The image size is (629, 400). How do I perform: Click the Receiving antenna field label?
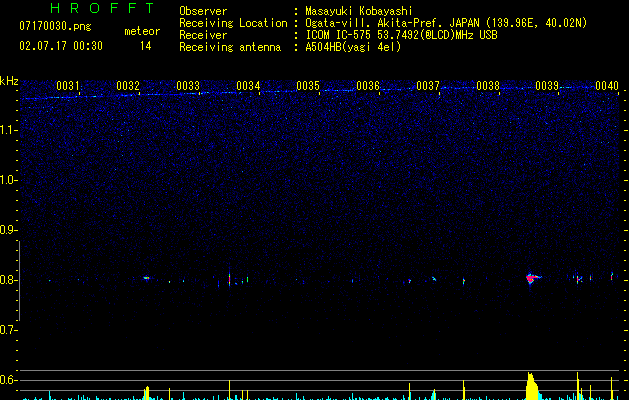[x=230, y=47]
